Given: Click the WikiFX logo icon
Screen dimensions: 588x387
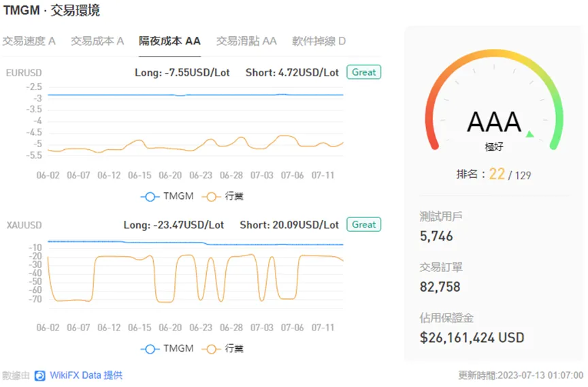Looking at the screenshot, I should pyautogui.click(x=39, y=375).
